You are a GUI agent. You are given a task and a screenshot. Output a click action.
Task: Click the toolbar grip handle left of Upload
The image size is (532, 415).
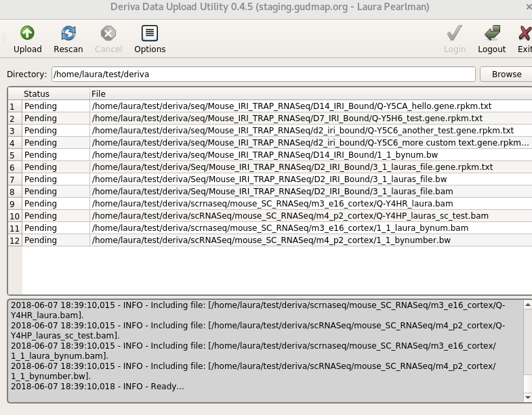pos(4,39)
